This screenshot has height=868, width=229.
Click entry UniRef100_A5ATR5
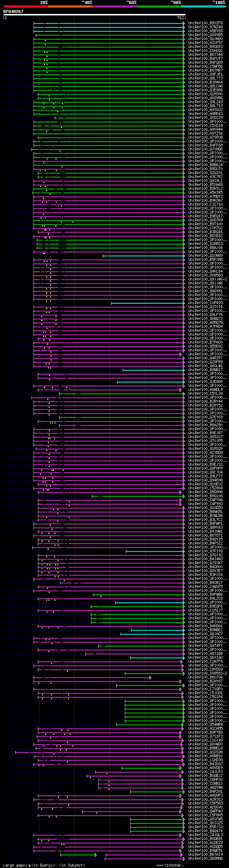[x=205, y=193]
